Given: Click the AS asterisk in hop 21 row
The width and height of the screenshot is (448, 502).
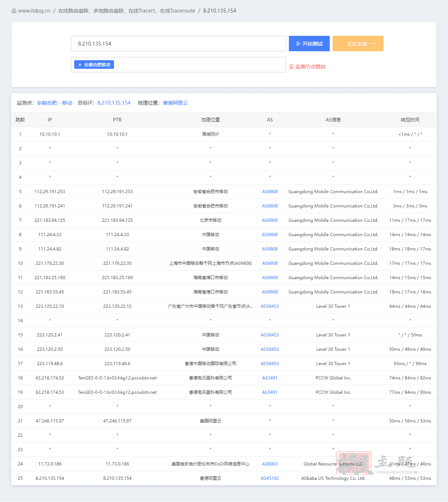Looking at the screenshot, I should [270, 421].
